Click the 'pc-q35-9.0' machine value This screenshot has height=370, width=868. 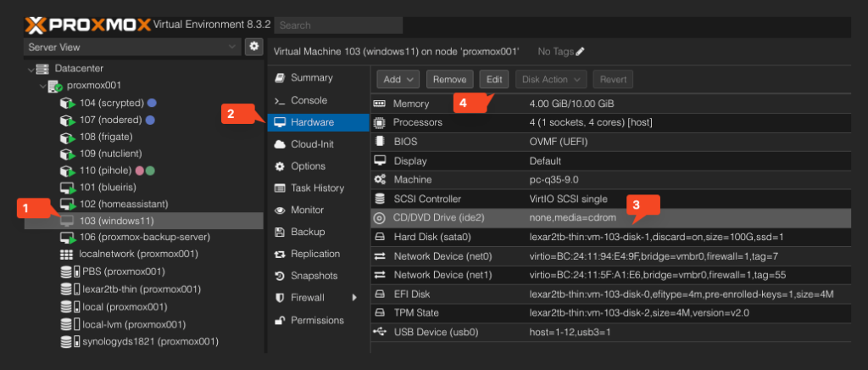click(x=556, y=179)
